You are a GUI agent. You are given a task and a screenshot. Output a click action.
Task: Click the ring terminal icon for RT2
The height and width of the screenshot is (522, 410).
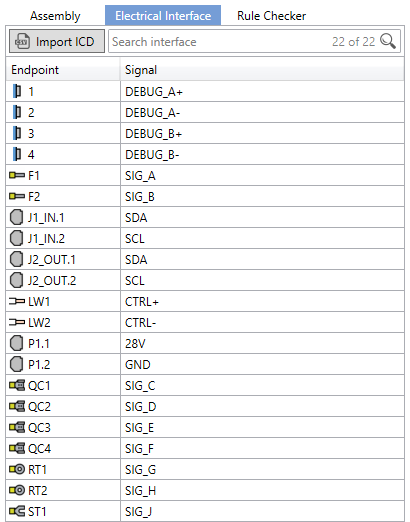17,490
